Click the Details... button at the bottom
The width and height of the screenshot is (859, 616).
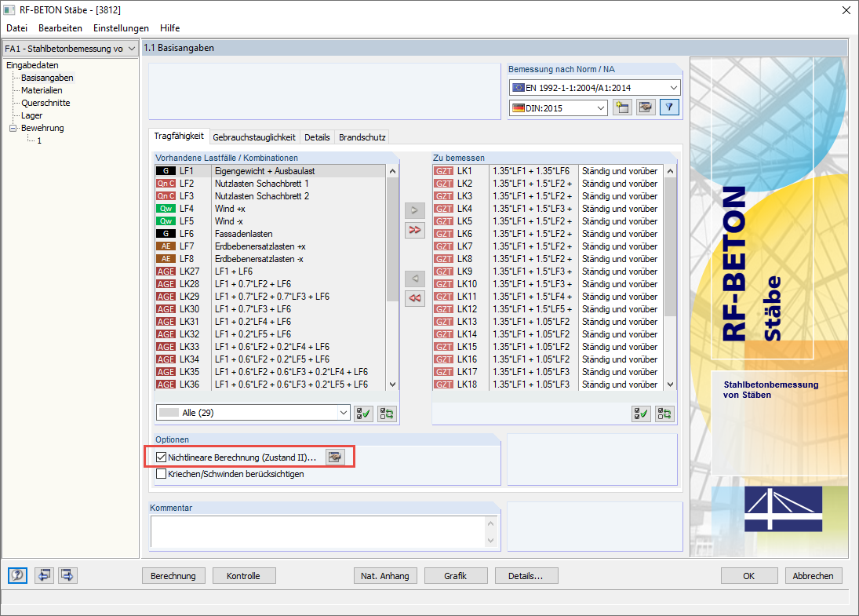(526, 576)
